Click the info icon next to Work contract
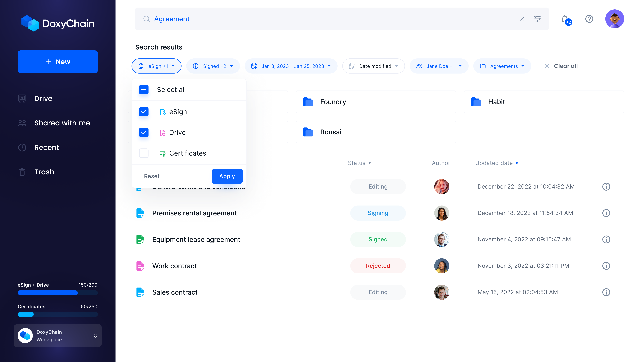 tap(606, 266)
